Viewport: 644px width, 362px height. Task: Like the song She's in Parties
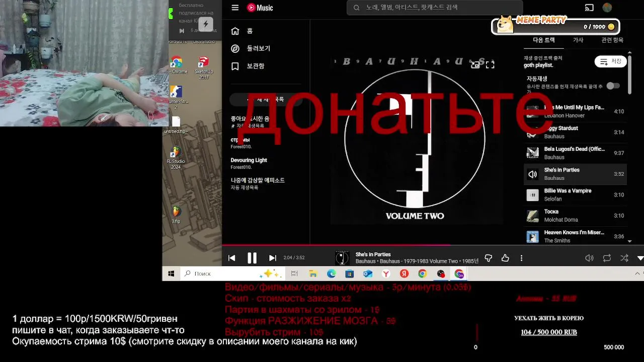point(505,258)
